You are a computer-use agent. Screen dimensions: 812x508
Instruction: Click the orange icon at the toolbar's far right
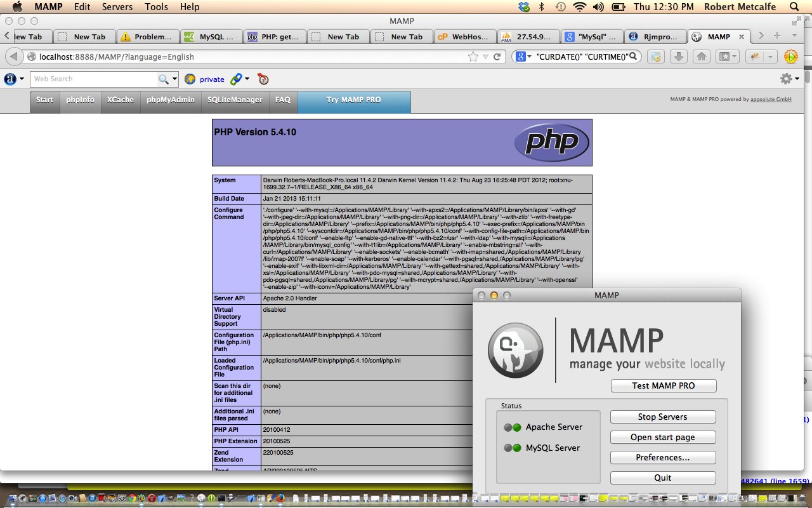[x=790, y=57]
